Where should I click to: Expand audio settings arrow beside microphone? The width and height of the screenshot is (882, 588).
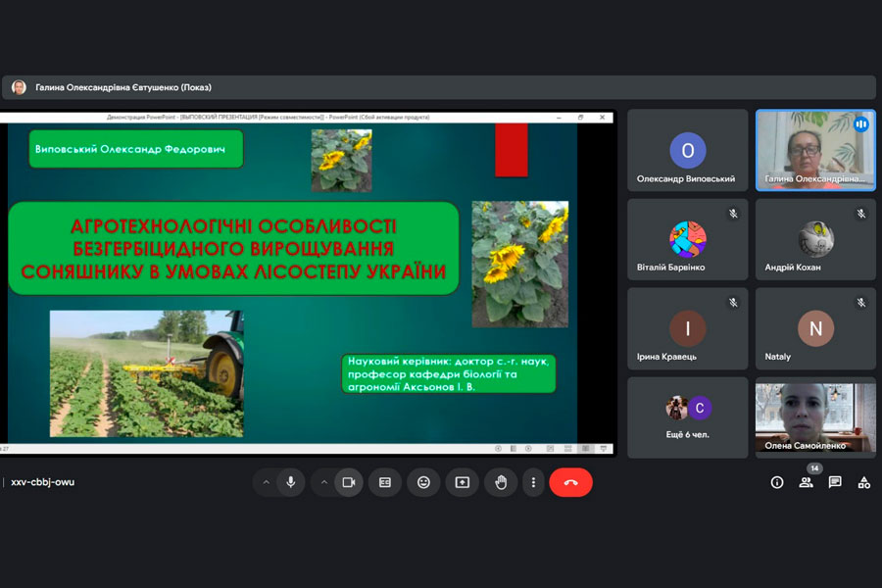click(x=266, y=482)
